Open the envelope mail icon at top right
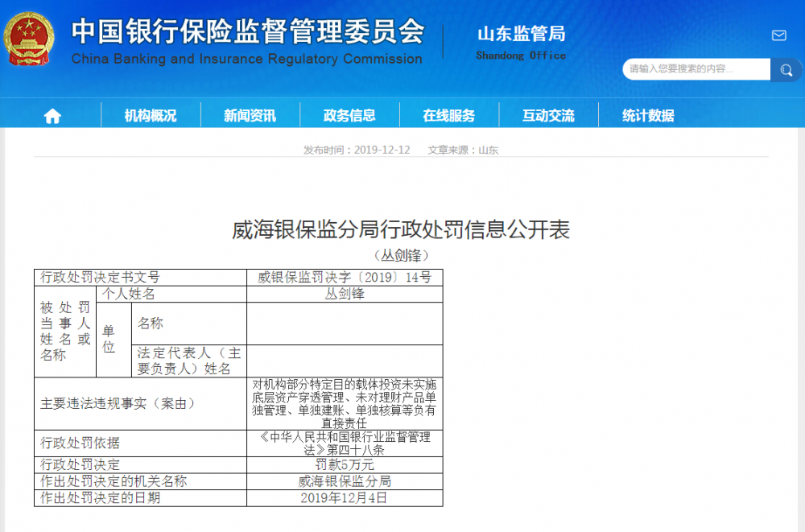 click(x=778, y=35)
